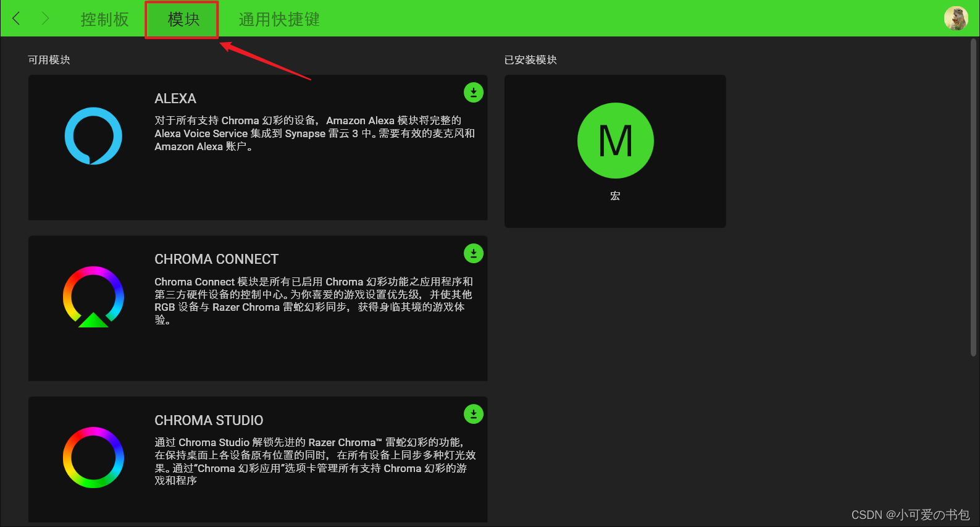
Task: Select the CHROMA CONNECT title text
Action: [216, 259]
